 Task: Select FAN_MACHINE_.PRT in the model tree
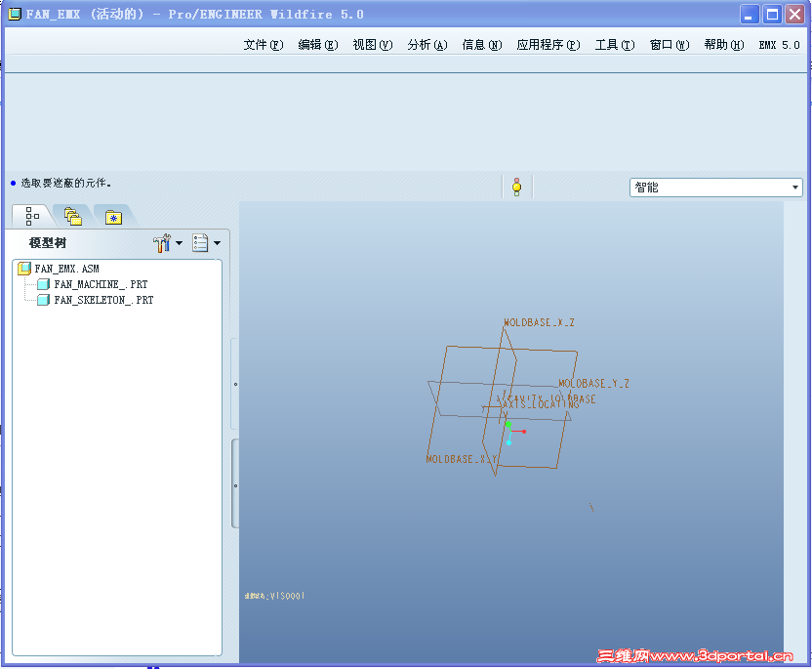pos(101,284)
